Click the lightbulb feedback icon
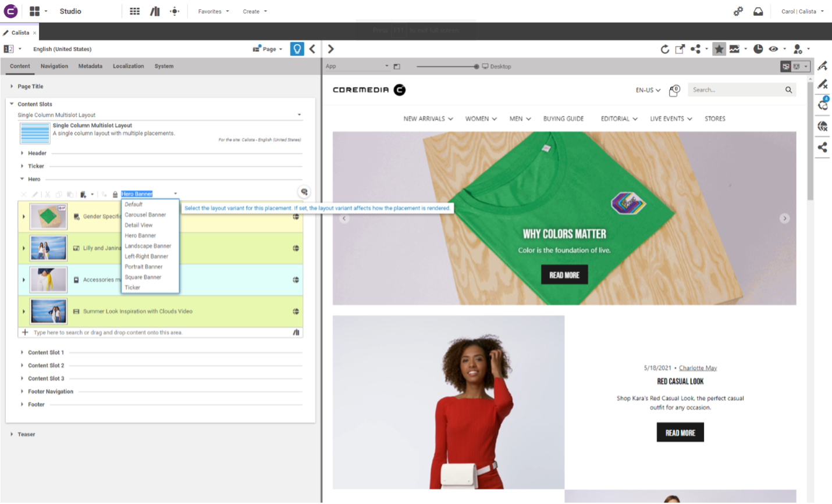 pos(297,49)
